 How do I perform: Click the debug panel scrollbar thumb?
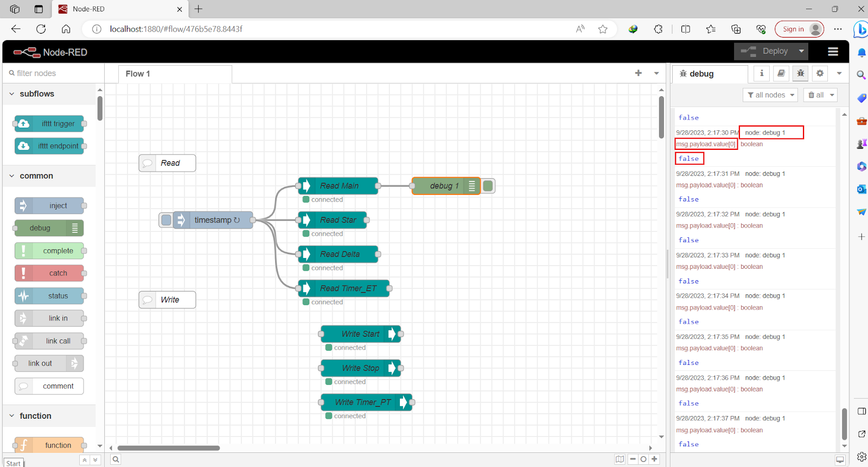tap(844, 424)
